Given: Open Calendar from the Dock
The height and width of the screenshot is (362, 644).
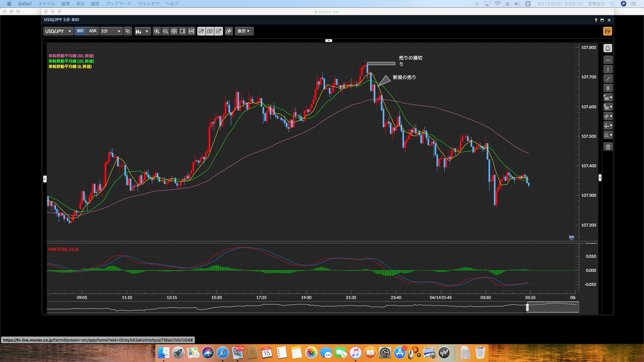Looking at the screenshot, I should [x=267, y=353].
